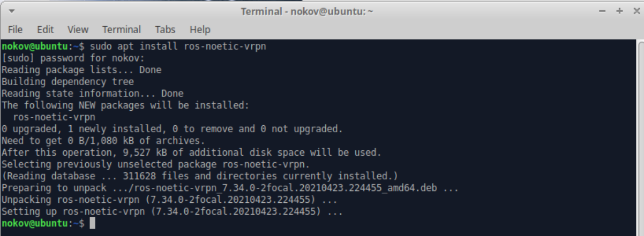Click the title bar text Terminal - nokov@ubuntu

307,11
